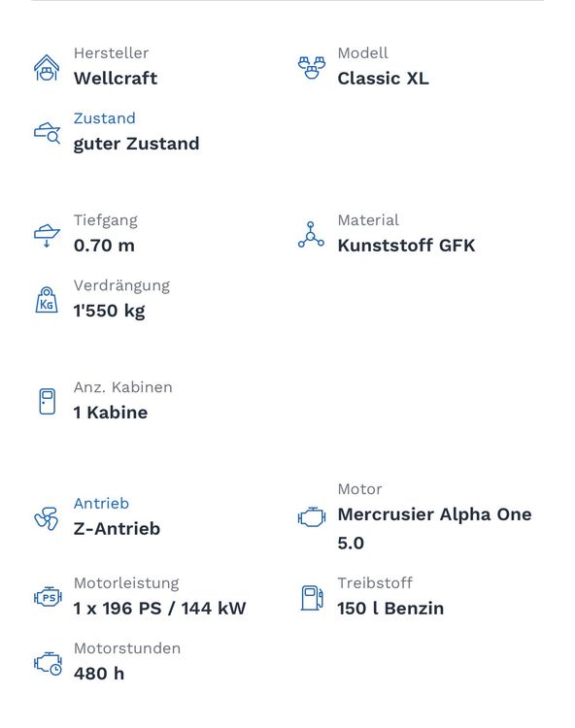The image size is (575, 728).
Task: Select the Wellcraft manufacturer value
Action: pyautogui.click(x=116, y=79)
